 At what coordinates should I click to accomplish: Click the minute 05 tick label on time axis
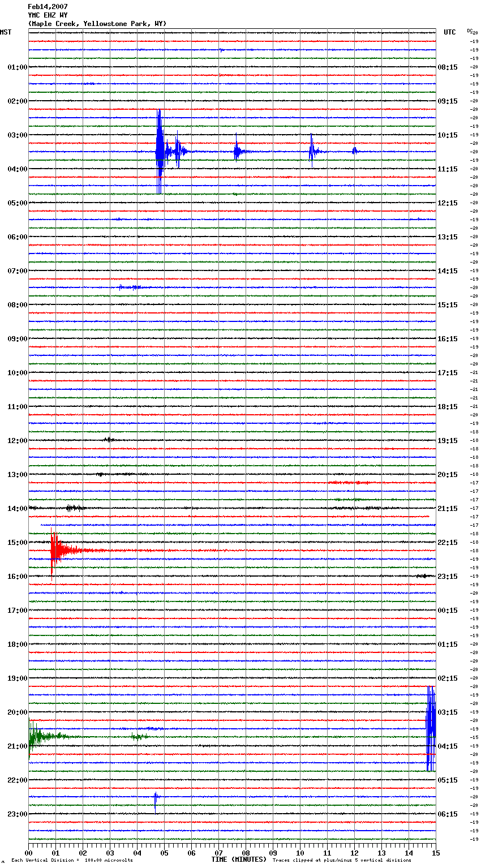164,853
